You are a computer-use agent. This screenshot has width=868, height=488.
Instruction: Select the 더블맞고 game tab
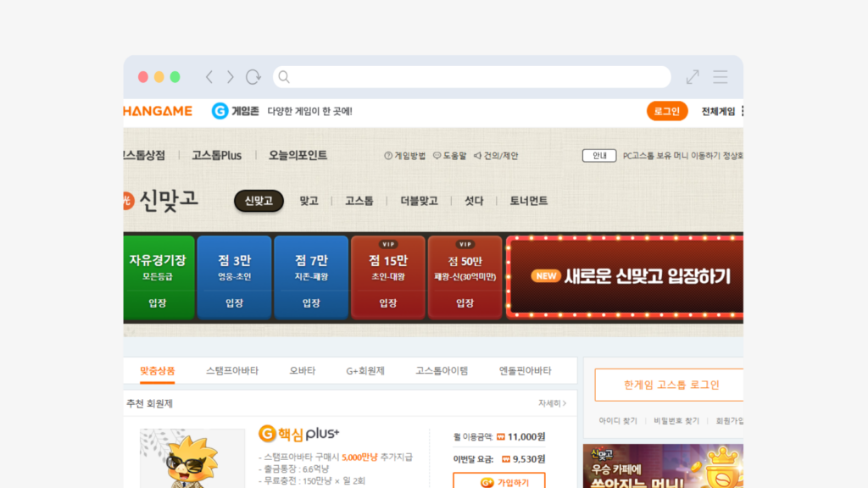pyautogui.click(x=419, y=201)
